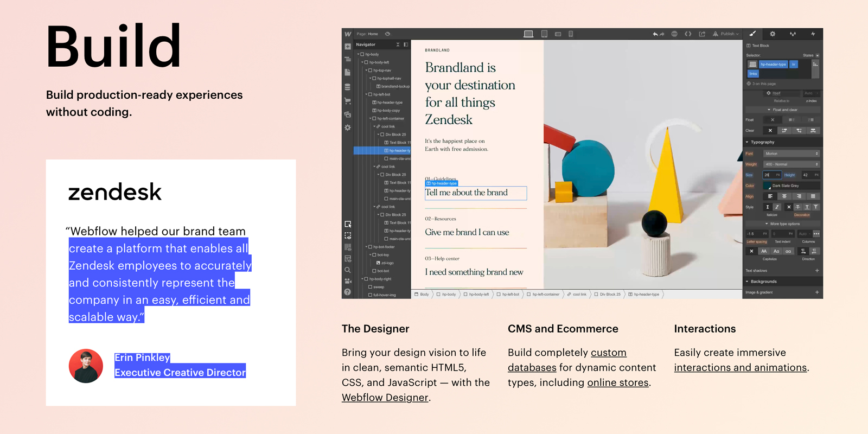Select hp-bot-footer in Navigator
Viewport: 868px width, 434px height.
pyautogui.click(x=382, y=247)
